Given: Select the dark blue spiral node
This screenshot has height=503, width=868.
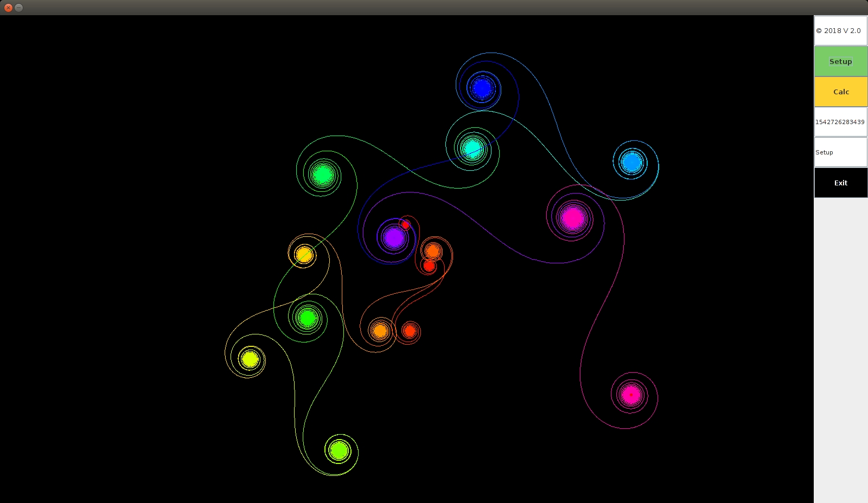Looking at the screenshot, I should tap(481, 88).
